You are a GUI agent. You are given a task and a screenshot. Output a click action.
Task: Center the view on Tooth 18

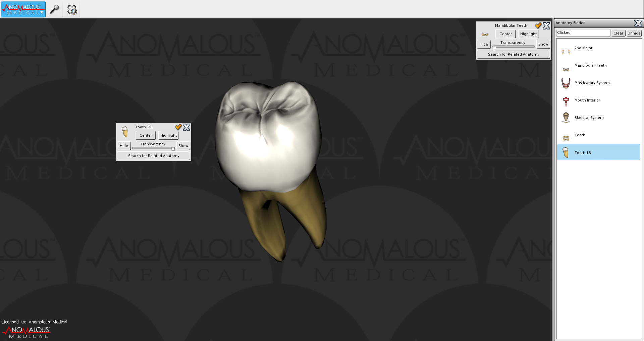click(146, 135)
